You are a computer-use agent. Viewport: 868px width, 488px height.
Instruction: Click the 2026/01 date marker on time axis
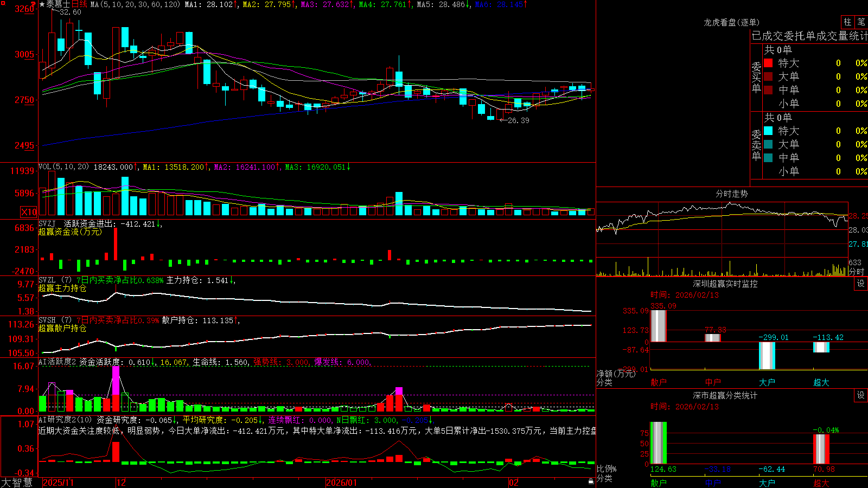[342, 483]
